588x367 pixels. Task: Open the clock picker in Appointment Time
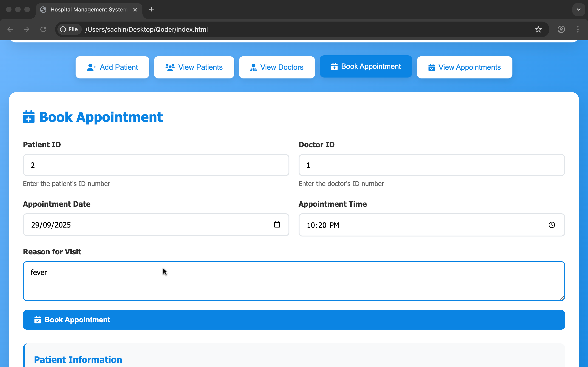[x=551, y=225]
